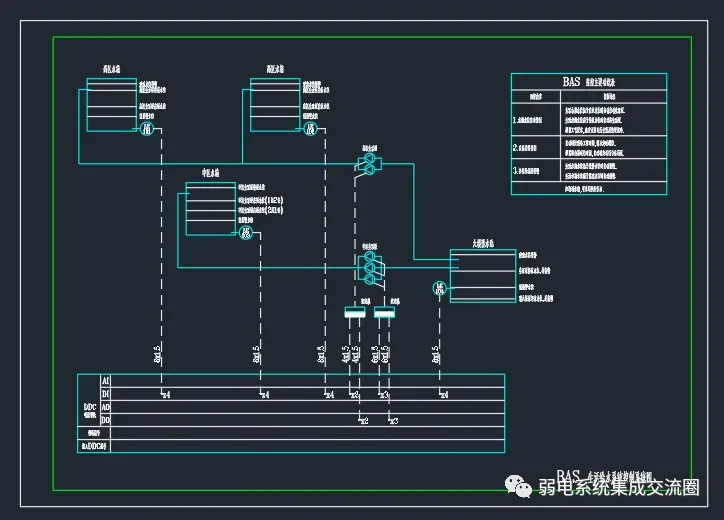Click the "x4" count under the leftmost dashed line
Image resolution: width=724 pixels, height=520 pixels.
pyautogui.click(x=166, y=395)
